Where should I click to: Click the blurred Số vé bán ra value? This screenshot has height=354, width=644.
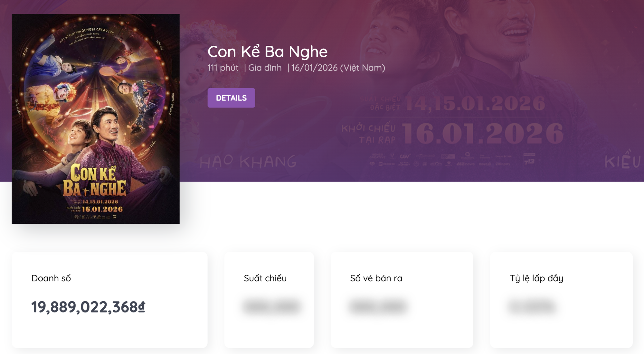[378, 306]
